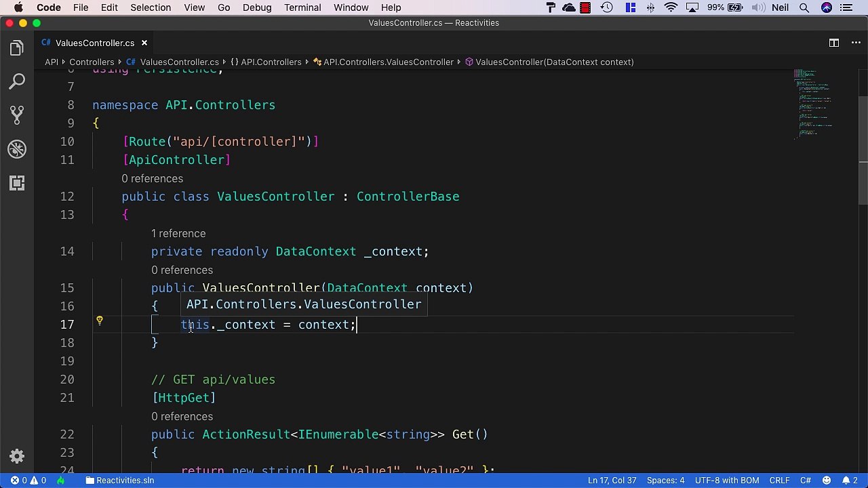Click '0 references' CodeLens above line 12
Screen dimensions: 868x488
click(x=152, y=178)
